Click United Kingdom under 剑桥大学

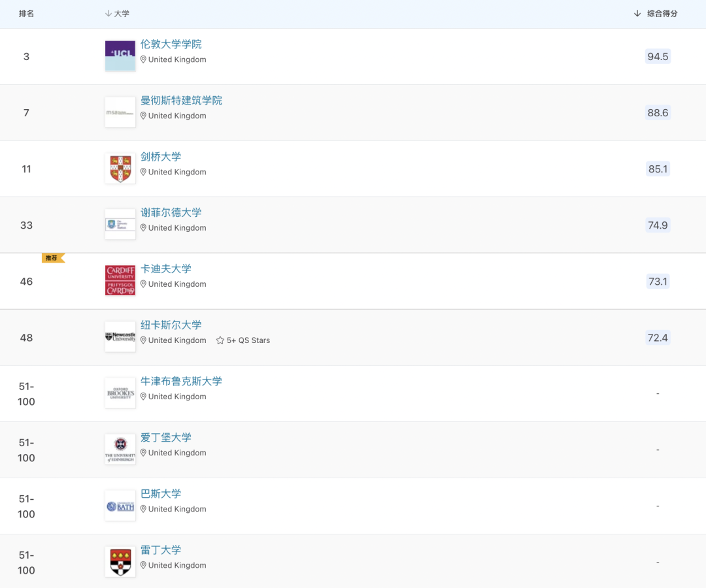177,172
